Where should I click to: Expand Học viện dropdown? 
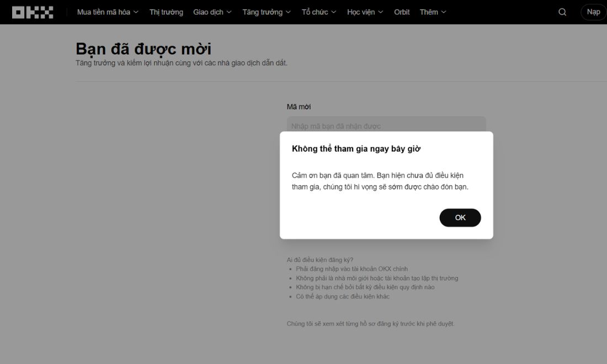pos(365,12)
